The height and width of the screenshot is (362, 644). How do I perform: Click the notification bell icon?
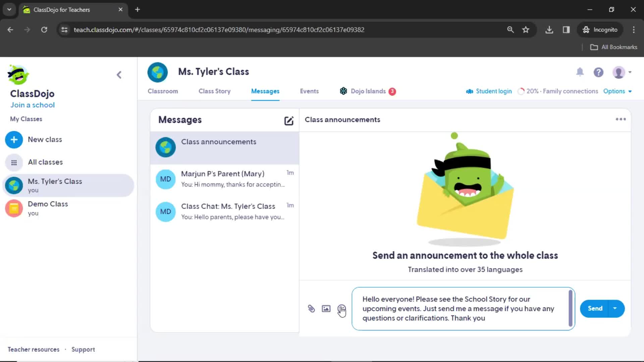(580, 72)
